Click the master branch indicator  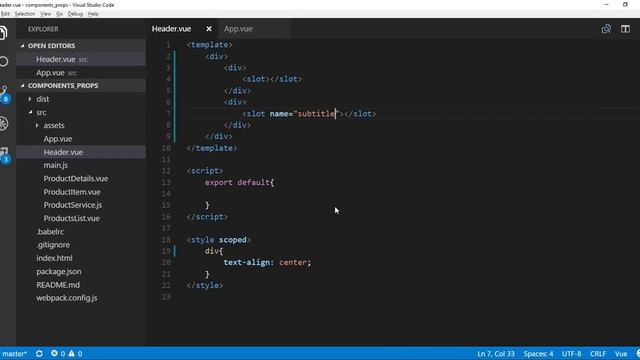pyautogui.click(x=14, y=353)
